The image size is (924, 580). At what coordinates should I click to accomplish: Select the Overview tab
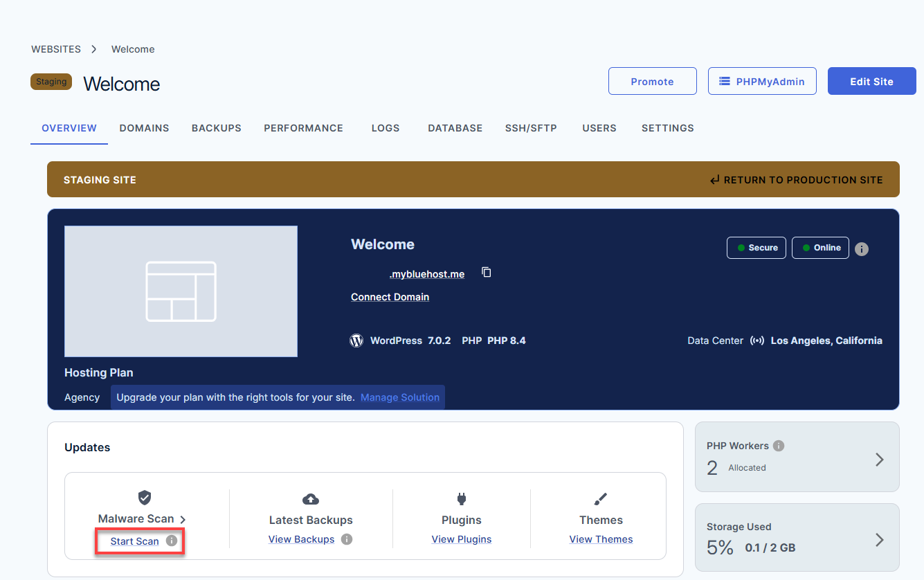tap(69, 128)
